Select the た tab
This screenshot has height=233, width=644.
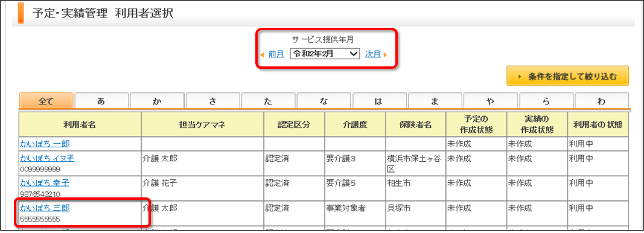click(x=268, y=101)
